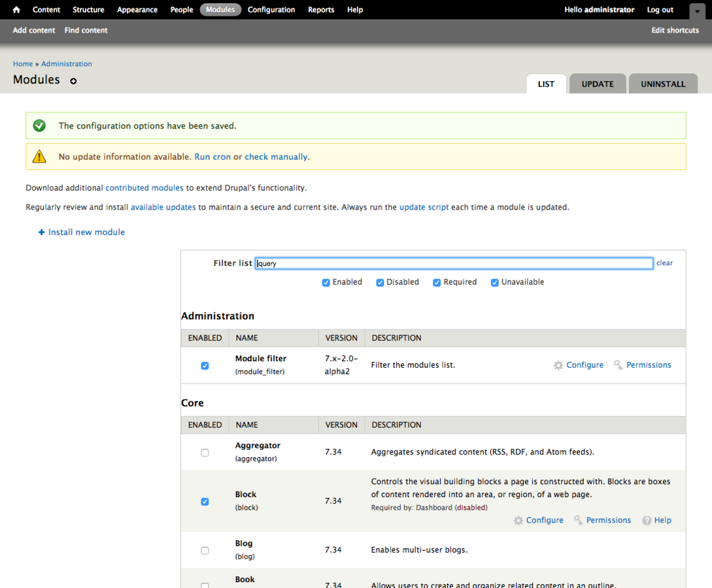Uncheck the Disabled filter checkbox
Screen dimensions: 712x588
tap(380, 283)
